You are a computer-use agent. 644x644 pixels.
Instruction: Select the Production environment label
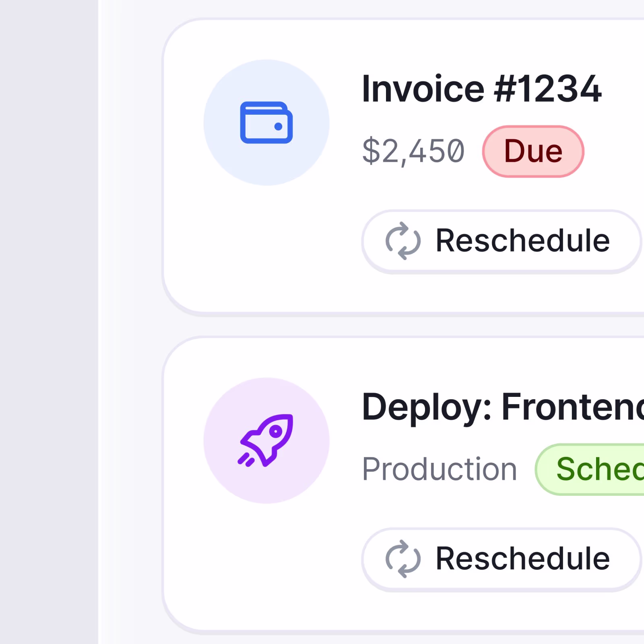[x=440, y=469]
